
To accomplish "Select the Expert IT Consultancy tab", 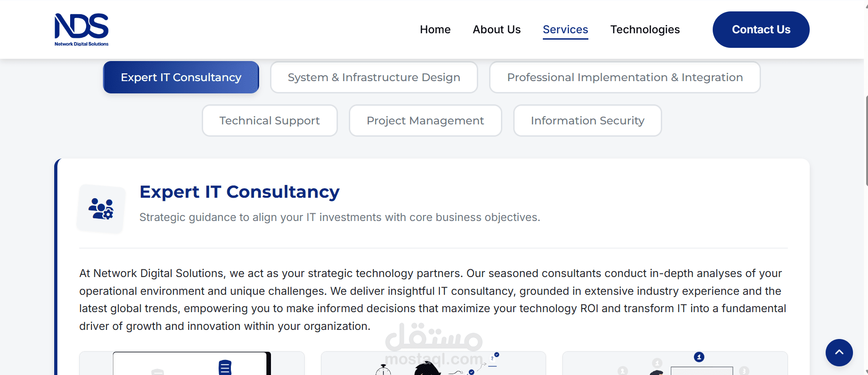I will pos(181,77).
